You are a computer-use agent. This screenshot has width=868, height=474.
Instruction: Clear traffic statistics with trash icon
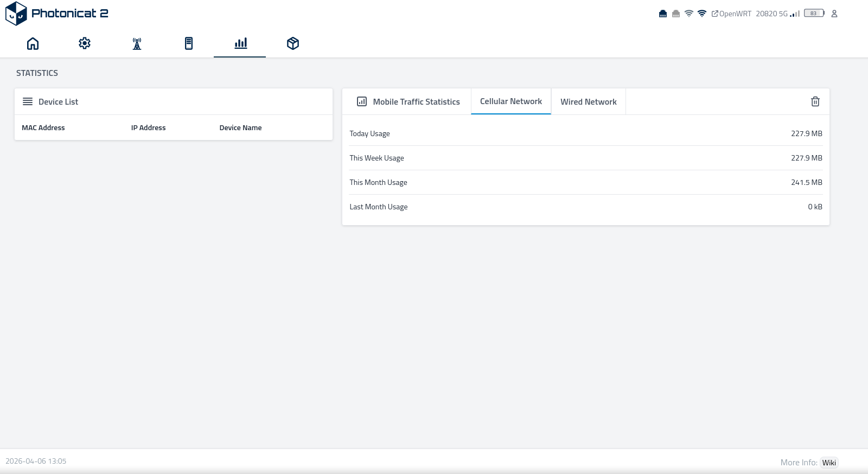point(815,101)
